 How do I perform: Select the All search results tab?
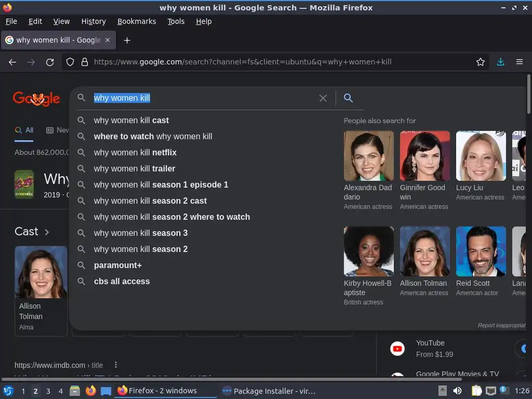click(x=24, y=130)
